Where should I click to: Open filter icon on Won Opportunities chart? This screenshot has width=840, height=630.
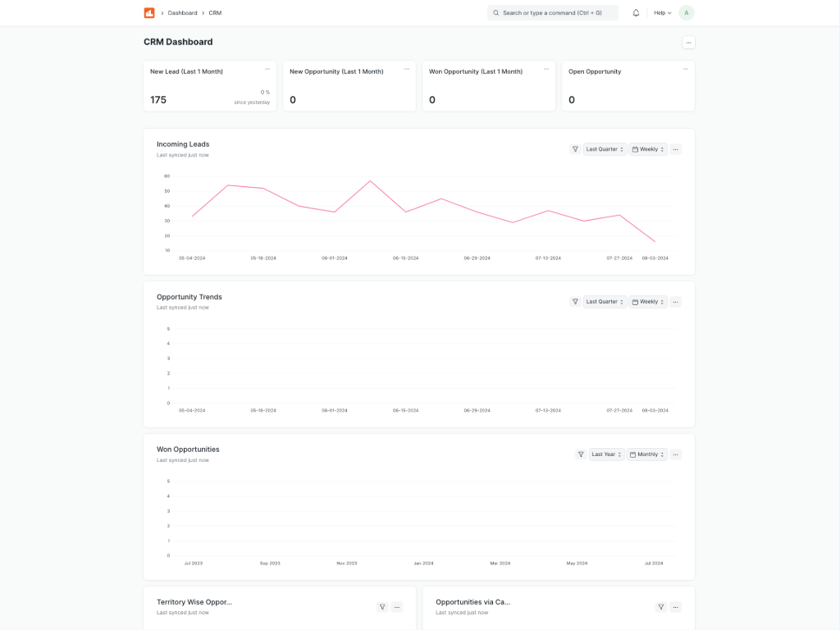click(x=581, y=454)
